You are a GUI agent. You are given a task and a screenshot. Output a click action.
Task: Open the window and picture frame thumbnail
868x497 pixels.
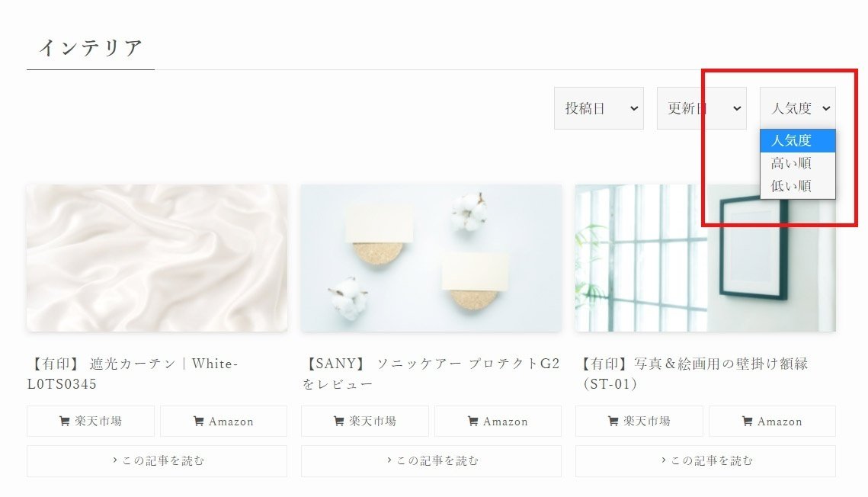coord(705,258)
